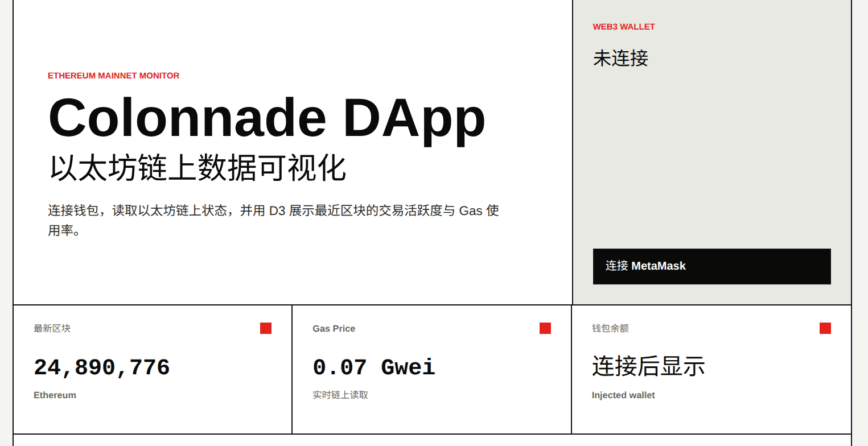Click the ETHEREUM MAINNET MONITOR label
Screen dimensions: 868x446
[x=113, y=75]
